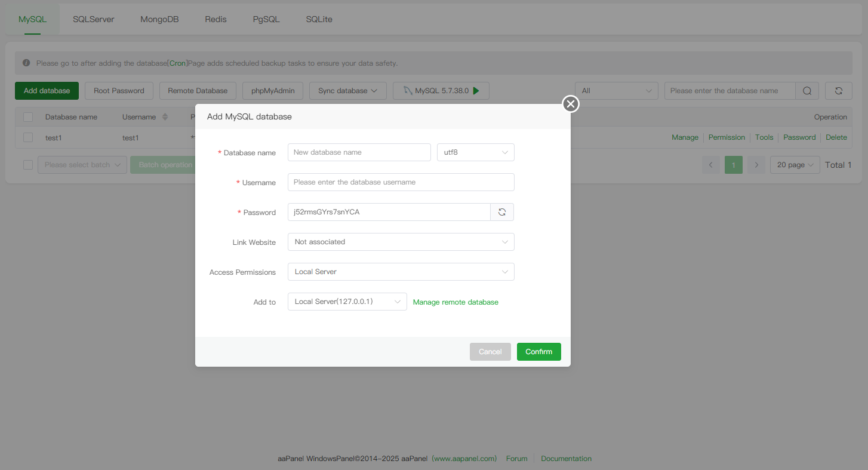Switch to the Redis tab
The height and width of the screenshot is (470, 868).
click(216, 19)
